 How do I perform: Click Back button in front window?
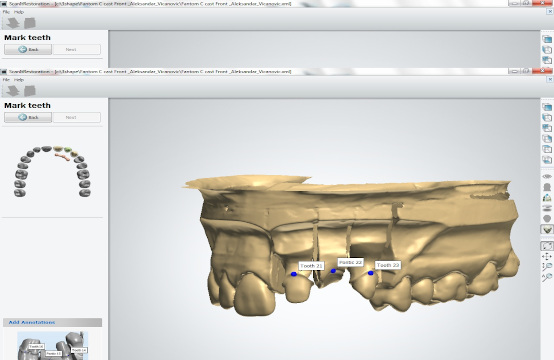[28, 117]
